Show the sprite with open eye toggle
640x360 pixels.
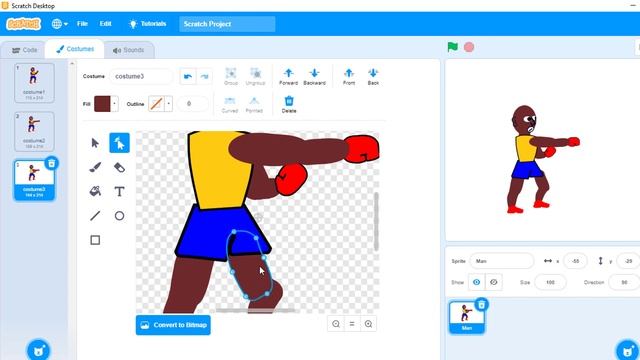[x=476, y=282]
